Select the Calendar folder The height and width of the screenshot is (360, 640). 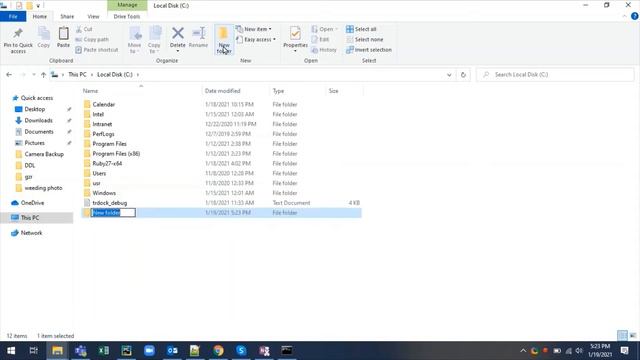point(104,104)
